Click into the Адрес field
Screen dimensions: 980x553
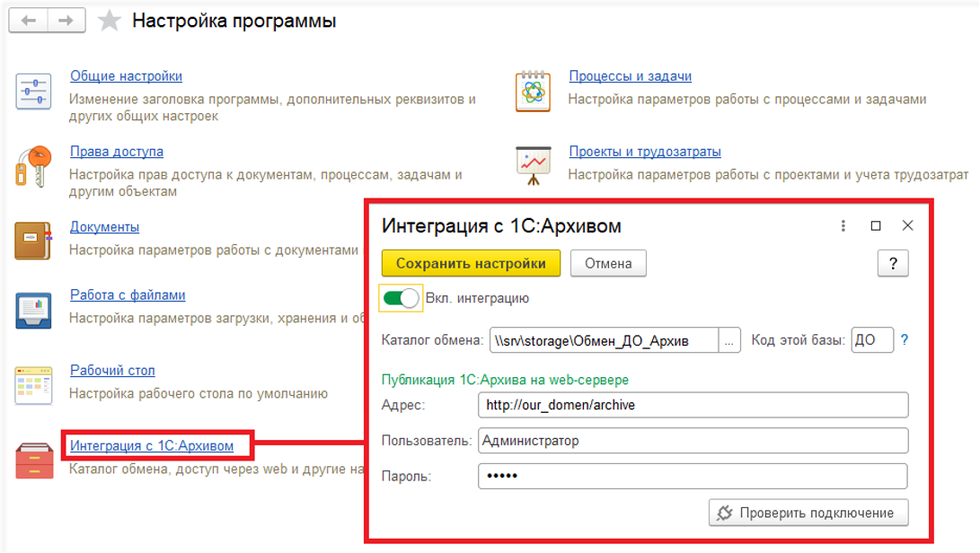pos(693,405)
